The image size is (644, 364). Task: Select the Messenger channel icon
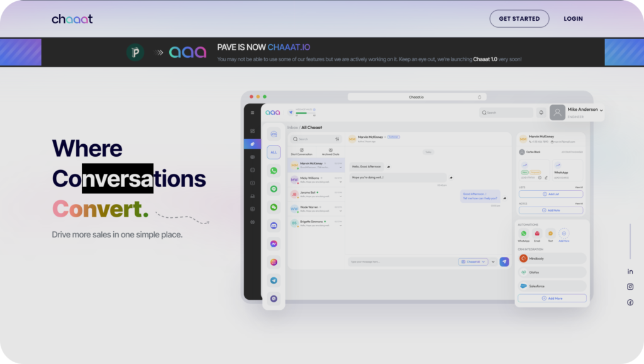coord(274,244)
